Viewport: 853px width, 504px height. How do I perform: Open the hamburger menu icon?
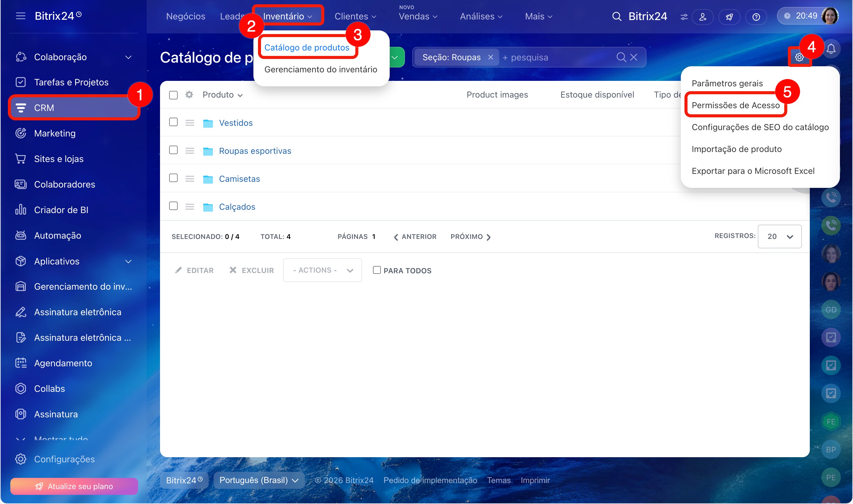[x=20, y=16]
